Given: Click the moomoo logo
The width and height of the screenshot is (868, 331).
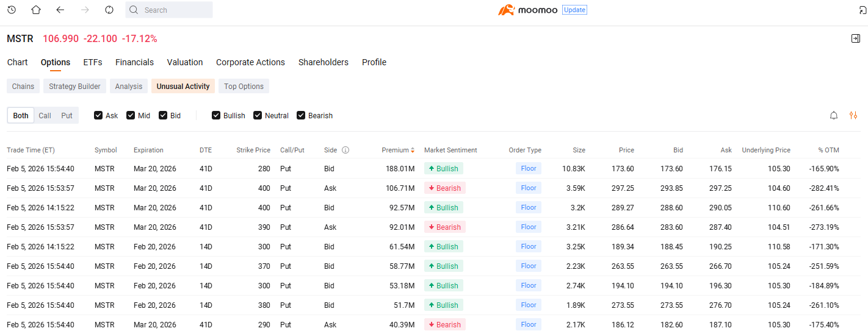Looking at the screenshot, I should (528, 10).
